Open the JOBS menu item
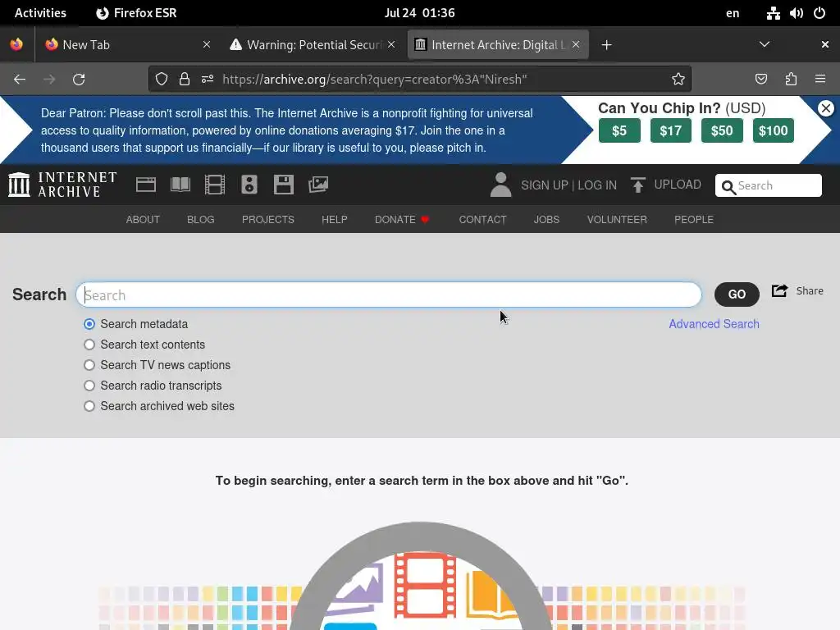This screenshot has height=630, width=840. pos(546,220)
